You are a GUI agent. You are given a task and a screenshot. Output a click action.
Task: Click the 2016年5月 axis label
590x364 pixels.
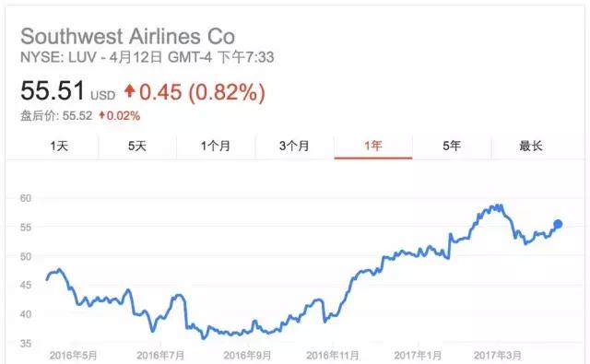[x=74, y=356]
